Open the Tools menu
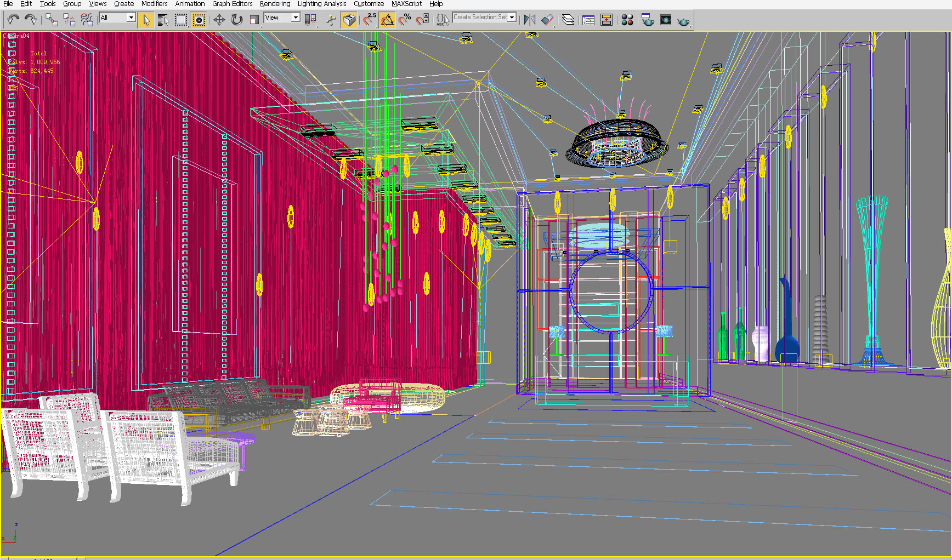Viewport: 952px width, 560px height. [x=48, y=4]
